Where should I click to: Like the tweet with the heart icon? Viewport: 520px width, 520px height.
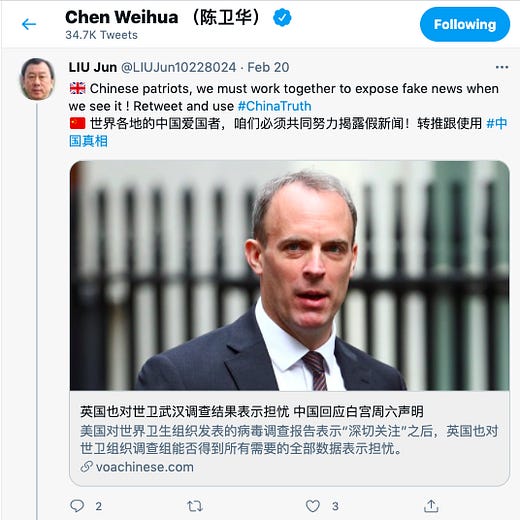pyautogui.click(x=313, y=506)
